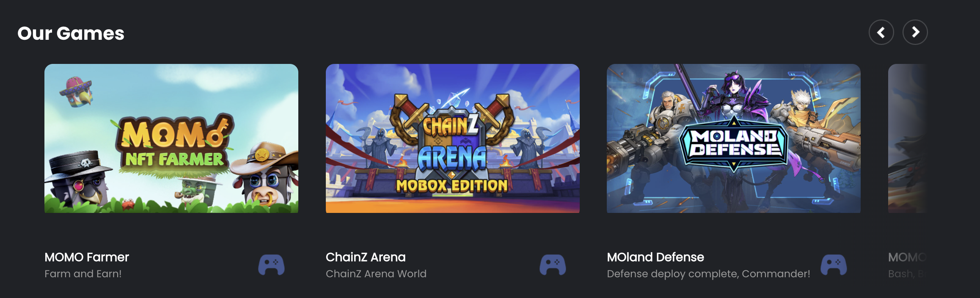This screenshot has height=298, width=980.
Task: Click the 'ChainZ Arena World' subtitle
Action: pos(376,274)
